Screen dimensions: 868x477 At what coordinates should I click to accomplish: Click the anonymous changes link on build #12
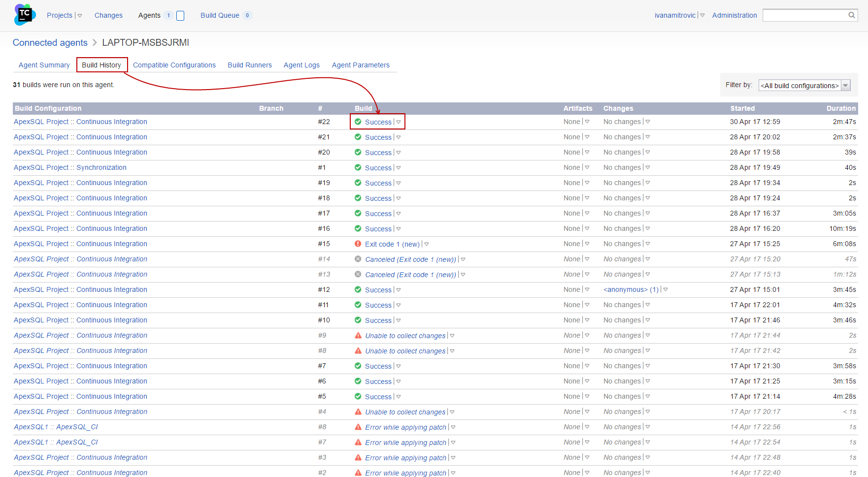coord(631,289)
